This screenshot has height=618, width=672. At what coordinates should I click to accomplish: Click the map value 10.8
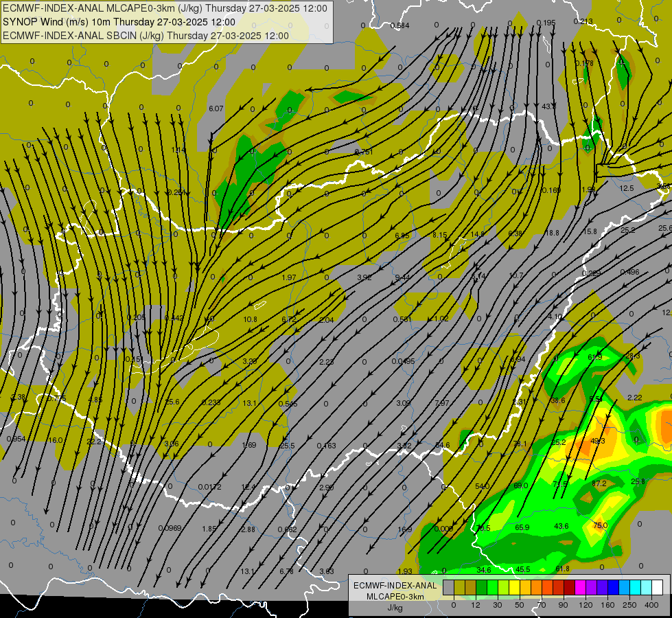[251, 319]
